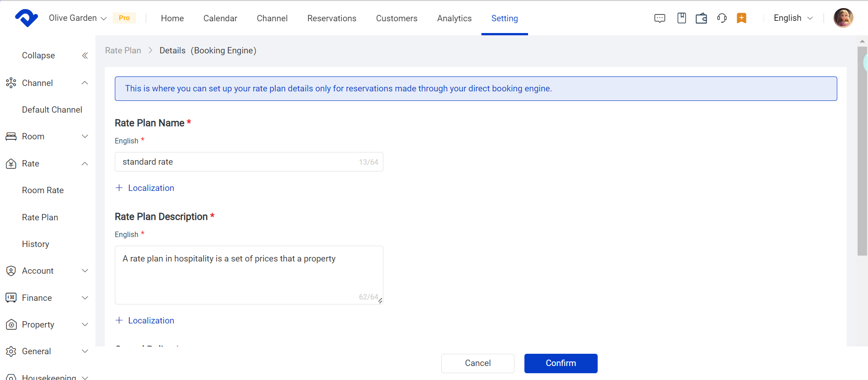This screenshot has width=868, height=380.
Task: Open the bookmark guide icon in header
Action: coord(681,18)
